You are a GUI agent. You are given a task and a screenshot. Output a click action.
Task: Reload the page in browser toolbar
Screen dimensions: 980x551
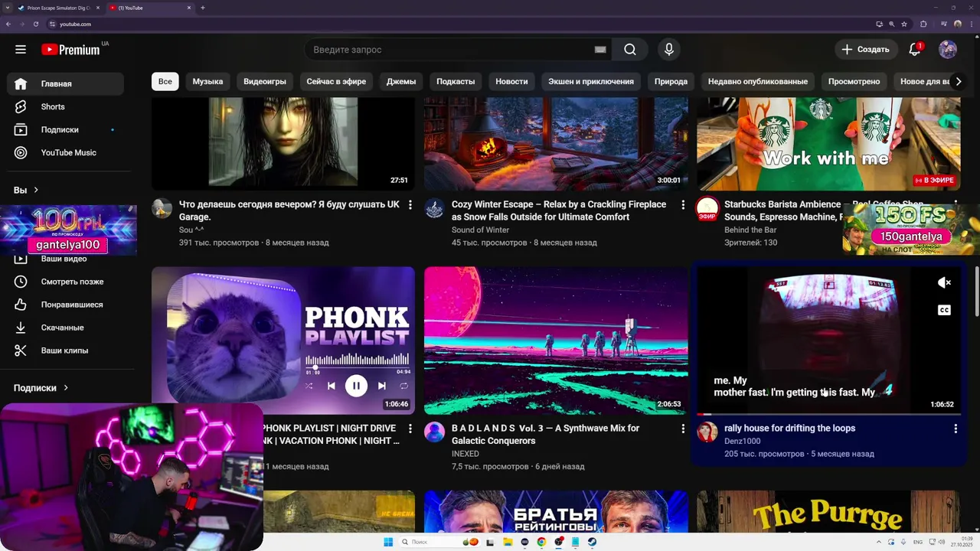(x=35, y=24)
